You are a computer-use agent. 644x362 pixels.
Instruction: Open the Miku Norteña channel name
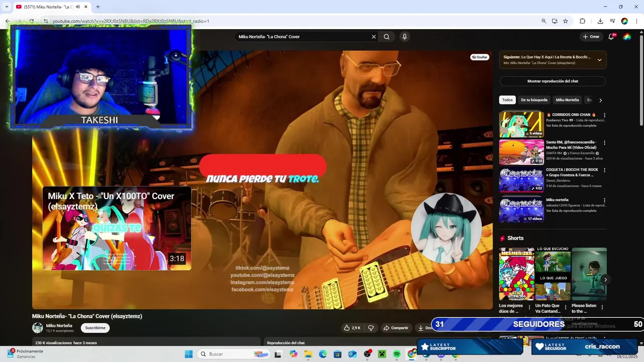59,325
